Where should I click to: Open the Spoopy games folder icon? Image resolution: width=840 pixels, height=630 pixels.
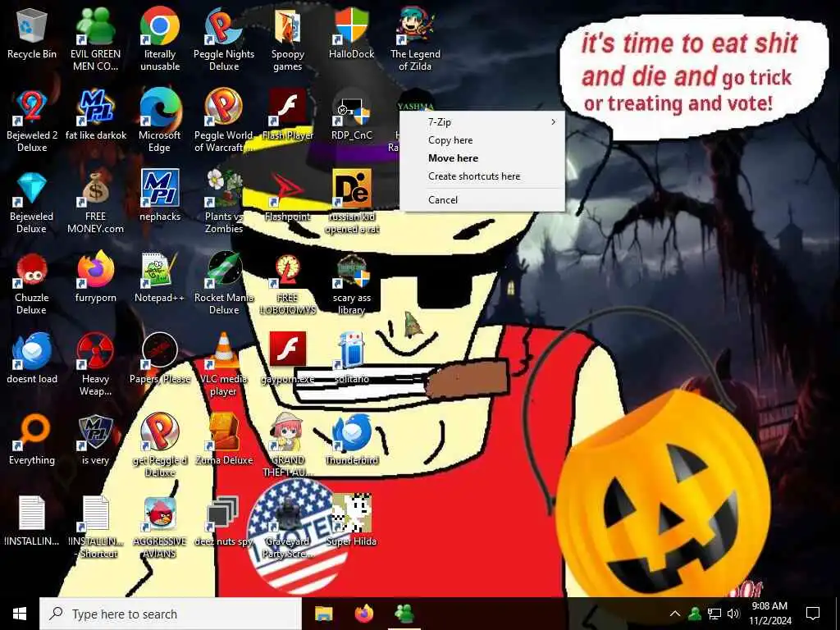coord(288,27)
